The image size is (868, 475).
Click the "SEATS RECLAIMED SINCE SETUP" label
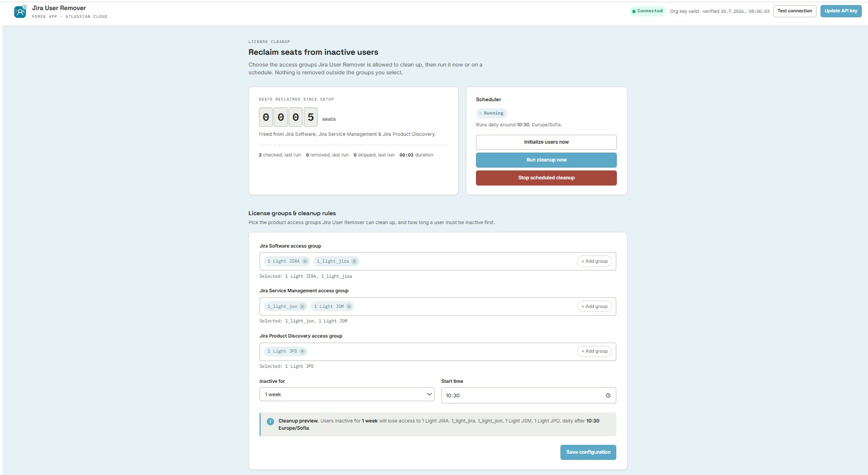[296, 99]
